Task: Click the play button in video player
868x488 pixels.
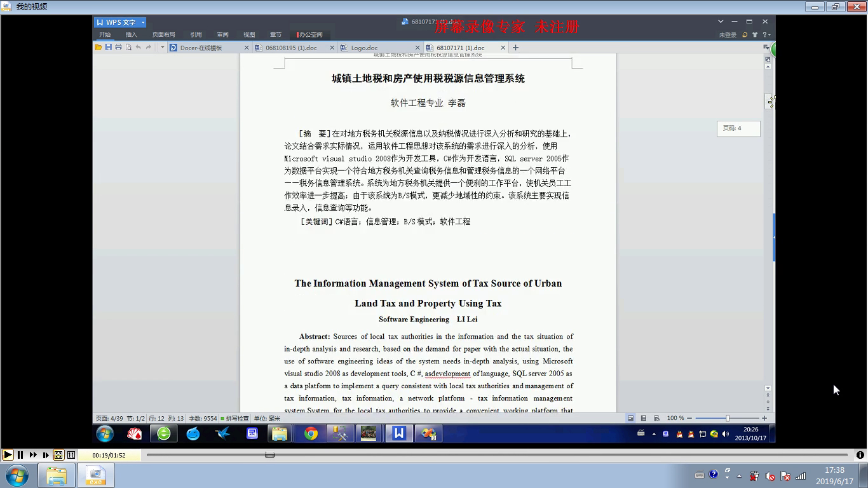Action: pyautogui.click(x=8, y=455)
